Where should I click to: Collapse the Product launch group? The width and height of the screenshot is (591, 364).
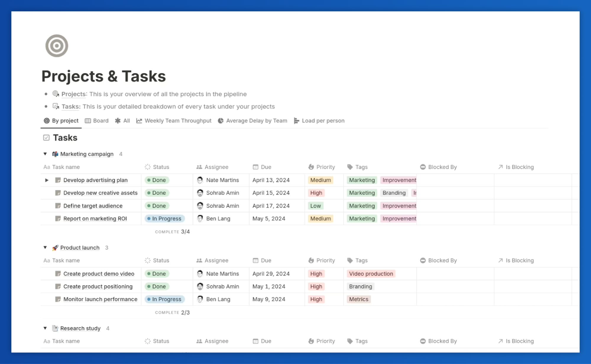pyautogui.click(x=45, y=248)
